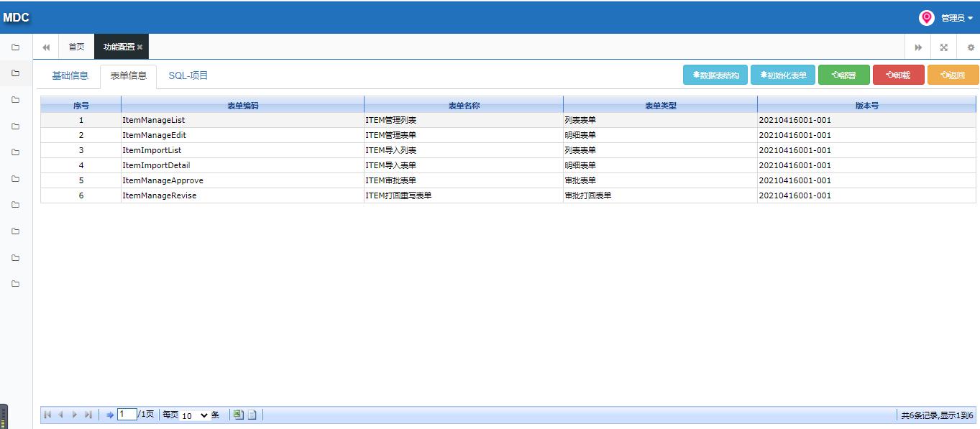This screenshot has height=429, width=980.
Task: Click the green 部署 button
Action: click(844, 75)
